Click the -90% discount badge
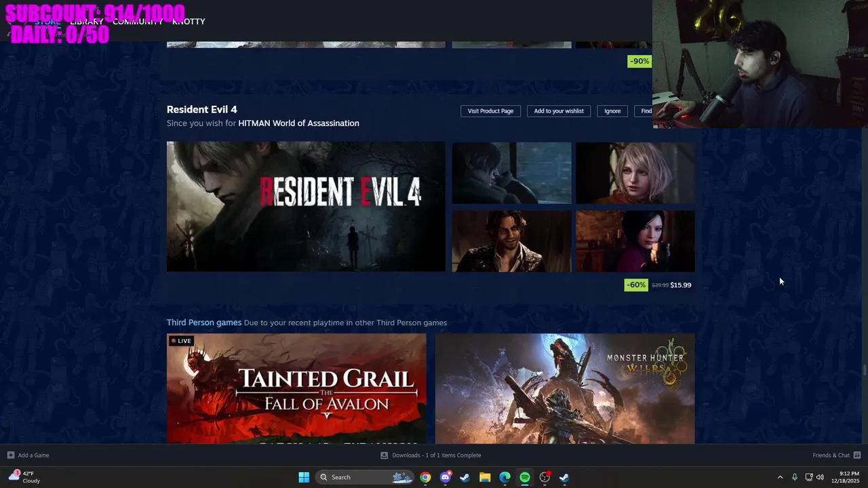Image resolution: width=868 pixels, height=488 pixels. point(639,61)
